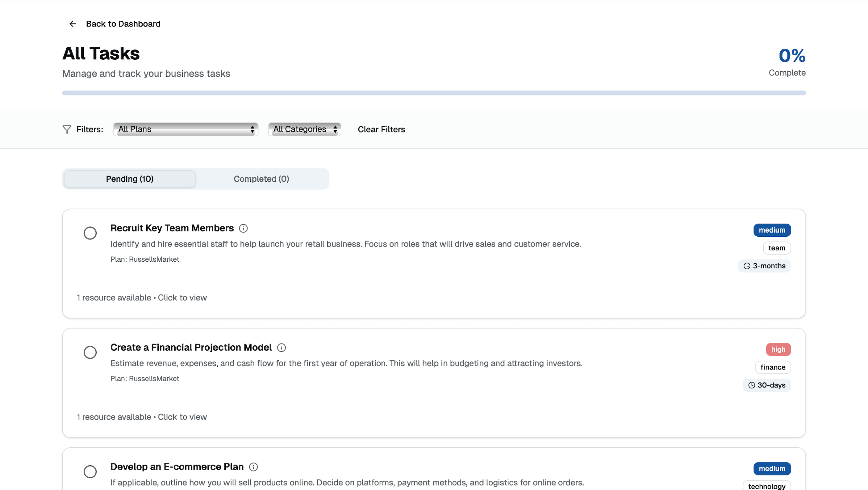Viewport: 868px width, 490px height.
Task: Check off Create a Financial Projection Model
Action: [90, 352]
